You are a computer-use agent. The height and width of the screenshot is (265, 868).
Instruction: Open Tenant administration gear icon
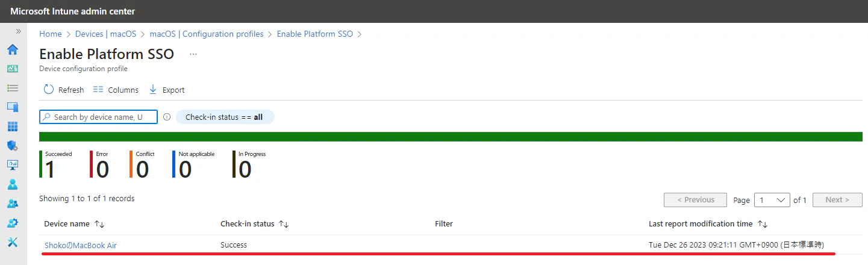click(x=13, y=223)
